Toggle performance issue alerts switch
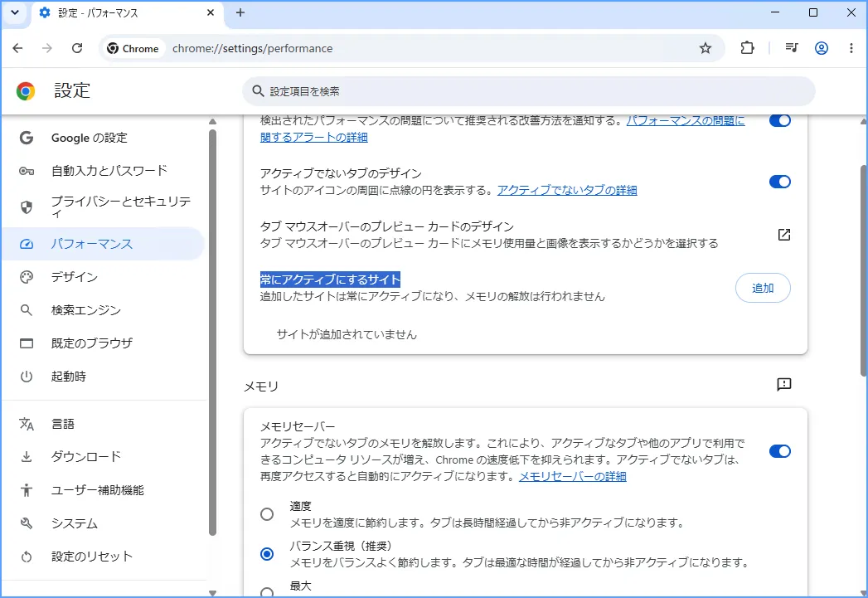Viewport: 868px width, 598px height. pos(779,120)
